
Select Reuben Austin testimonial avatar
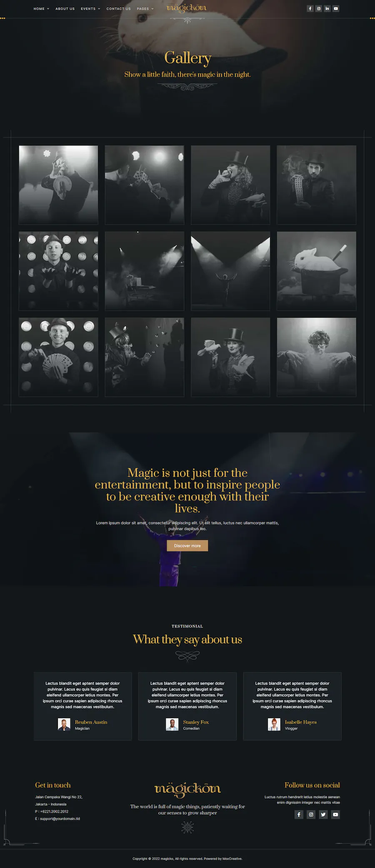64,725
